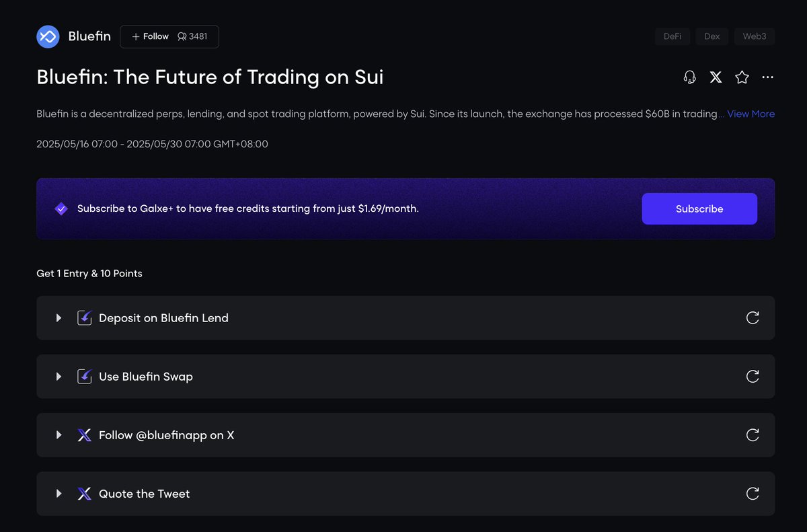
Task: Refresh the Quote the Tweet task
Action: click(x=753, y=494)
